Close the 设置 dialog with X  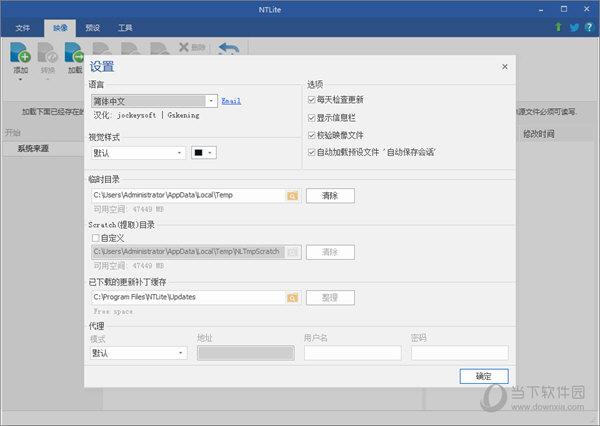505,67
